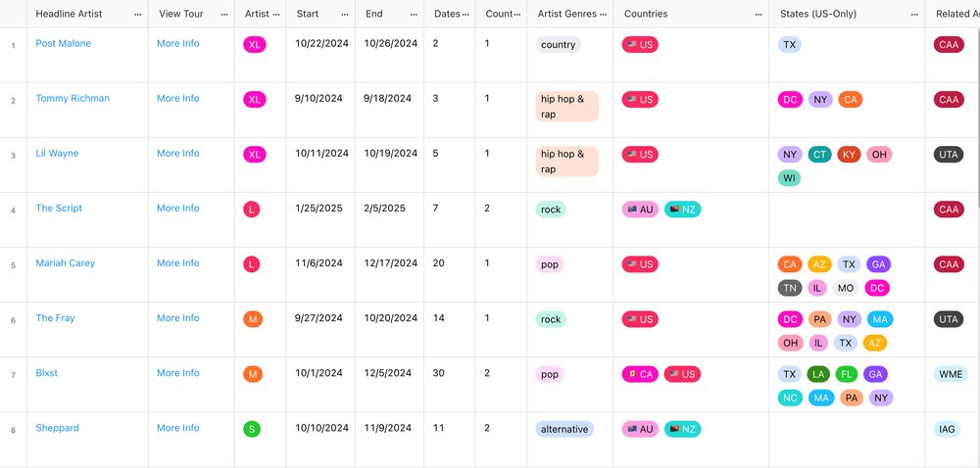Select the L badge in Mariah Carey row

251,264
